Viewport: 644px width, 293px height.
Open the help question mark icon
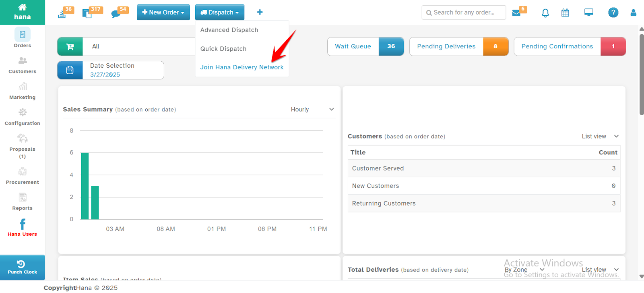coord(613,12)
